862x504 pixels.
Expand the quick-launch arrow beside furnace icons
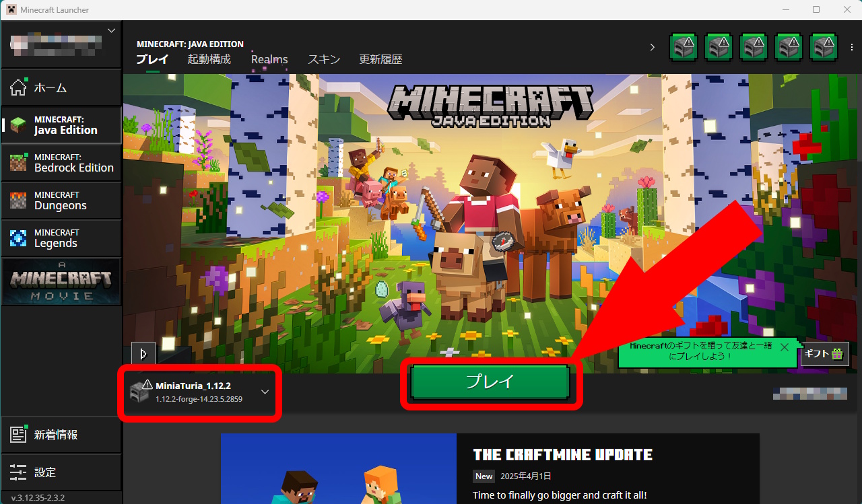point(652,47)
